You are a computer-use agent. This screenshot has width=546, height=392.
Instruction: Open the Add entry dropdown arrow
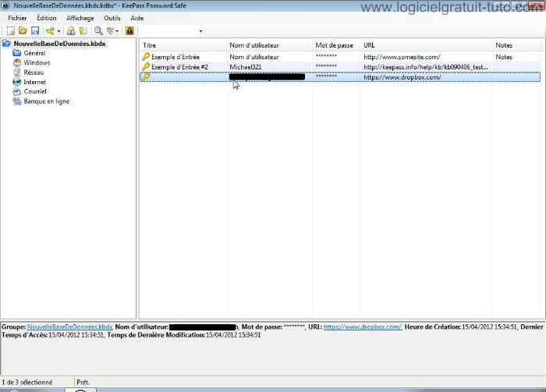58,31
